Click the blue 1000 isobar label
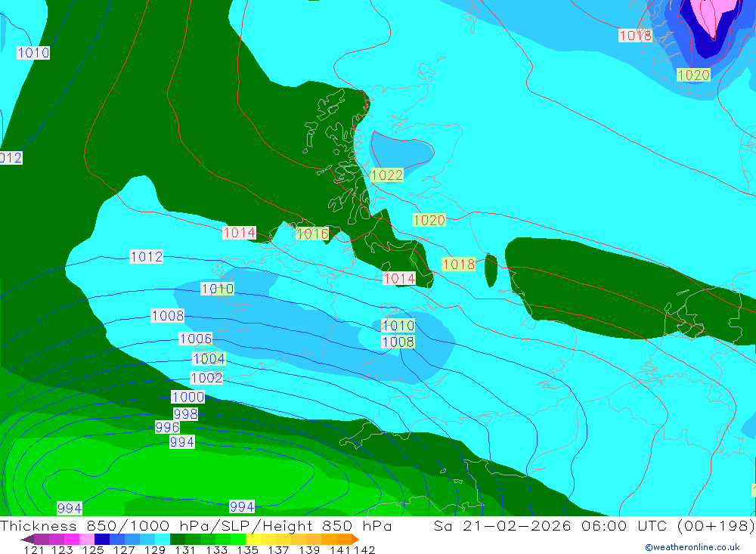The width and height of the screenshot is (756, 554). (x=188, y=397)
